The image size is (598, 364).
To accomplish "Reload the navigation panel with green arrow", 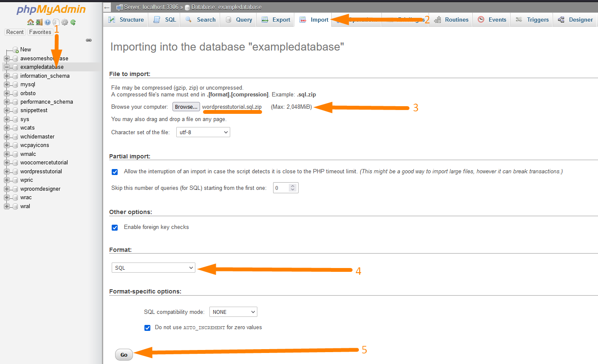I will 73,22.
